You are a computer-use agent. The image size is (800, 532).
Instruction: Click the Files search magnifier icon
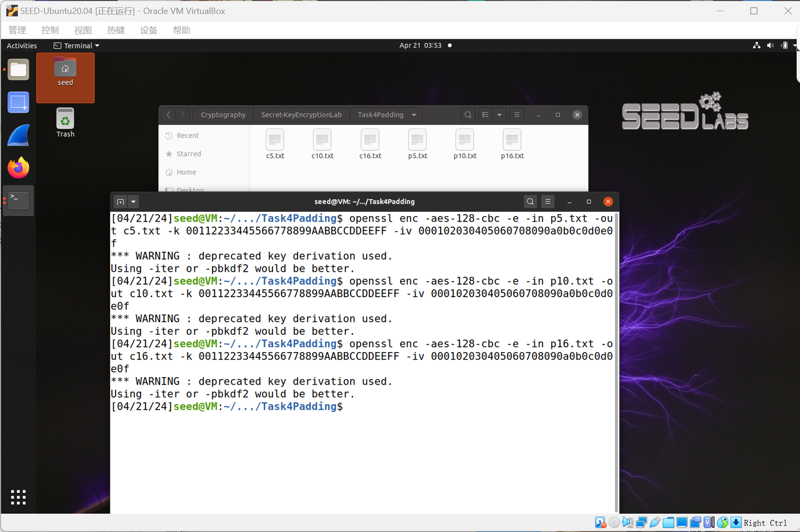[468, 115]
